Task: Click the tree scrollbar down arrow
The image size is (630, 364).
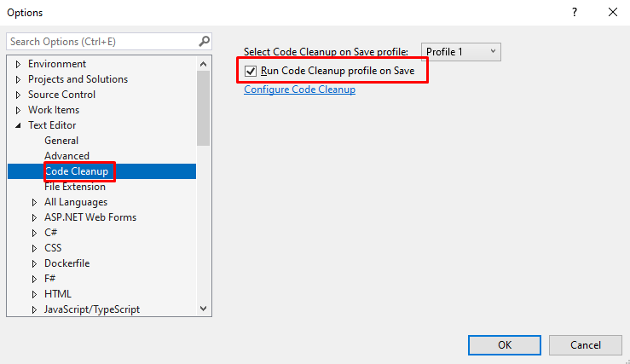Action: click(203, 309)
